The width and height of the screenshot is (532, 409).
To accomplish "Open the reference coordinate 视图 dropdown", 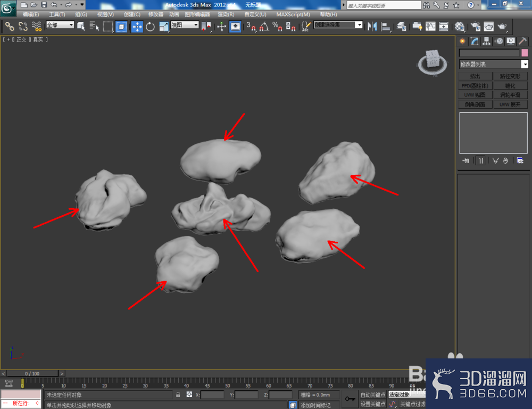I will pyautogui.click(x=185, y=25).
